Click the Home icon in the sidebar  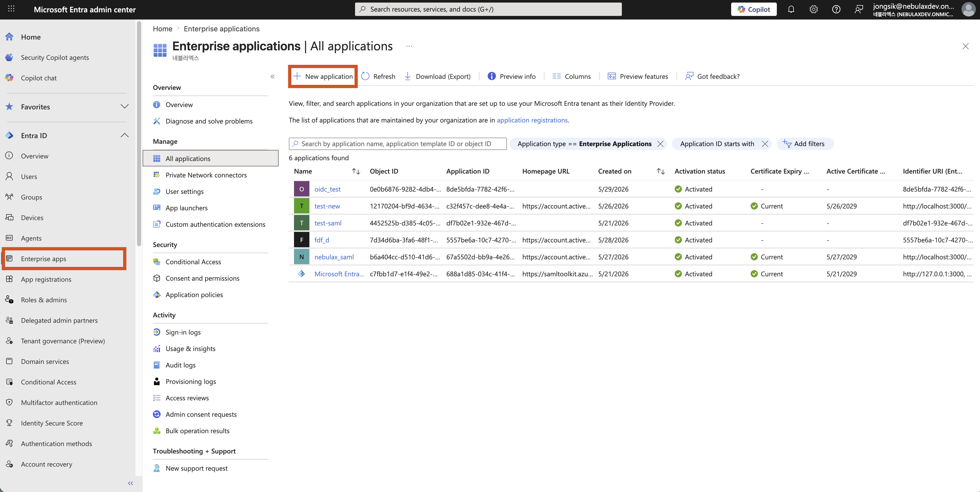pos(9,37)
